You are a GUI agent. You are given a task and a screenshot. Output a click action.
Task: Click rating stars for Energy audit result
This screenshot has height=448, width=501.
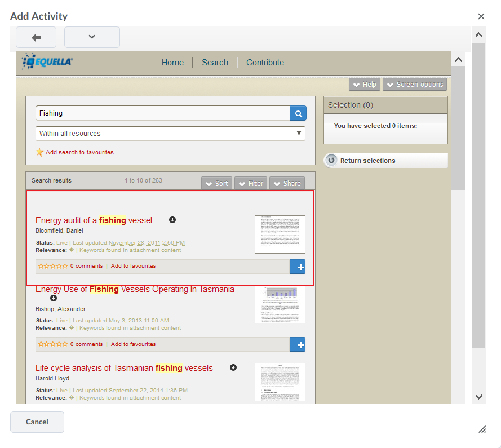pyautogui.click(x=53, y=266)
